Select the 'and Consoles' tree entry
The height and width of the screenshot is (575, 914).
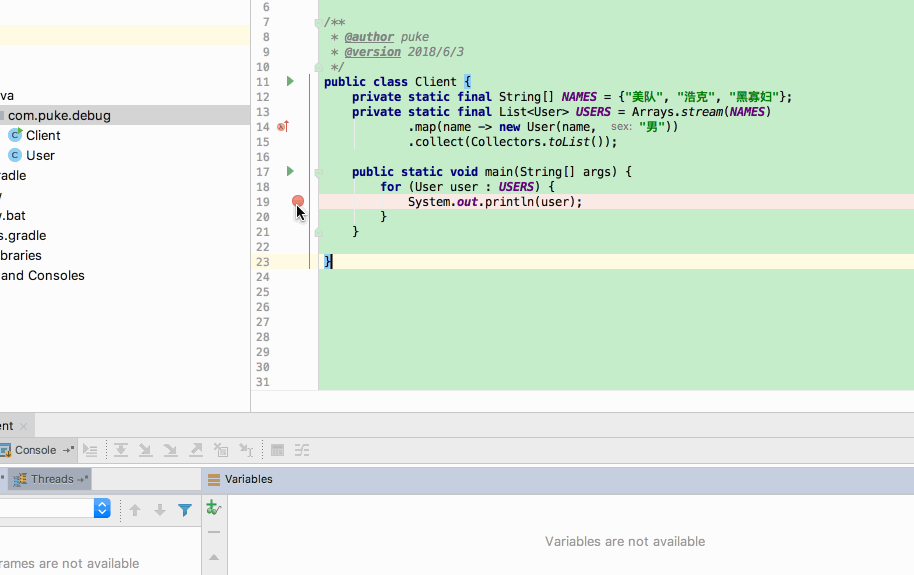click(x=42, y=275)
